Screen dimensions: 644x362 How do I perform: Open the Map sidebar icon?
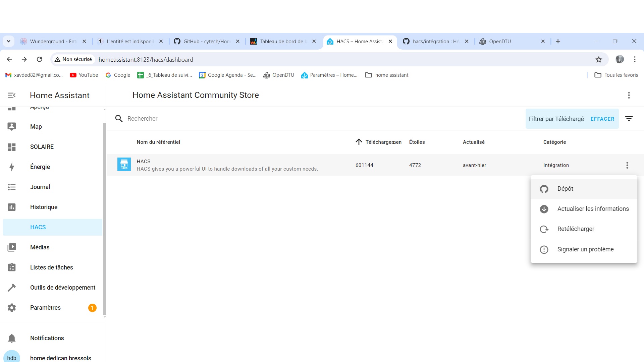tap(12, 126)
